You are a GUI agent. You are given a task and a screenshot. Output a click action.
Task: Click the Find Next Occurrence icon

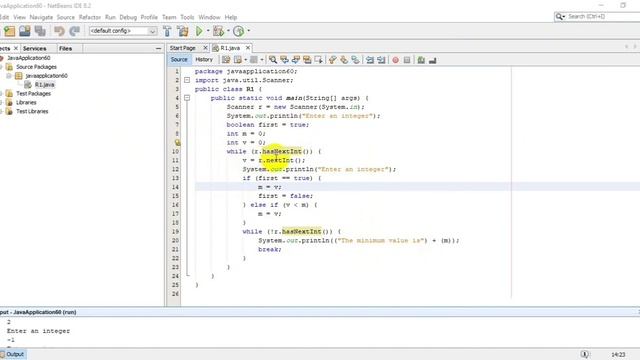(x=296, y=60)
